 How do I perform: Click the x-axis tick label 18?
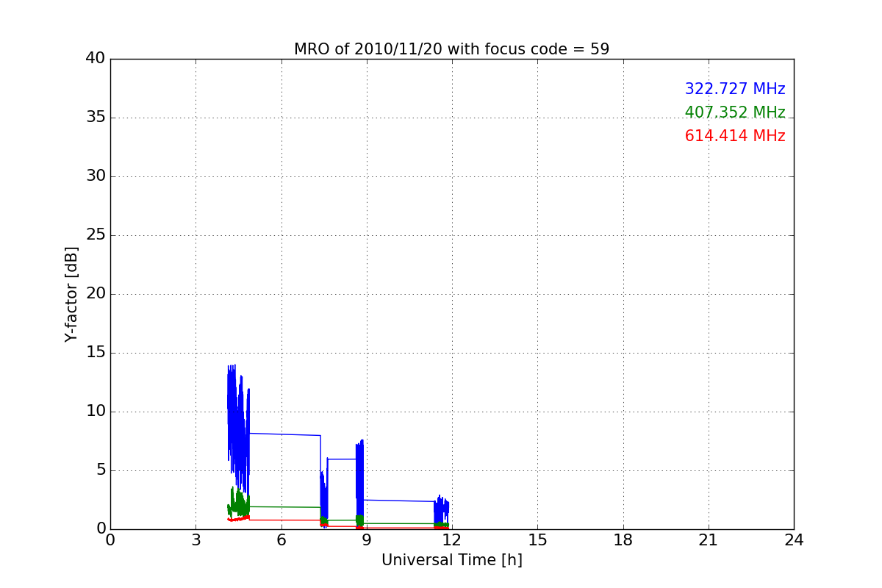tap(623, 540)
